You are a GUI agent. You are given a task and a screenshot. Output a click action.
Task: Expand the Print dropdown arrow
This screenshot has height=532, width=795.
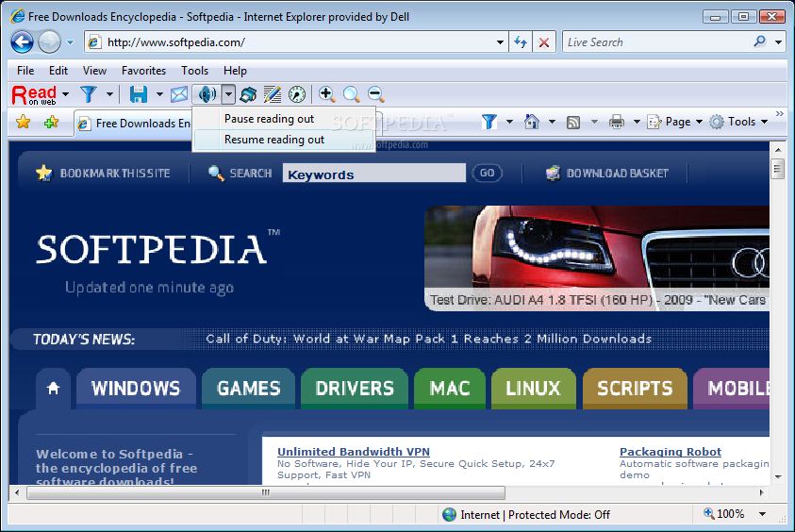[x=637, y=122]
